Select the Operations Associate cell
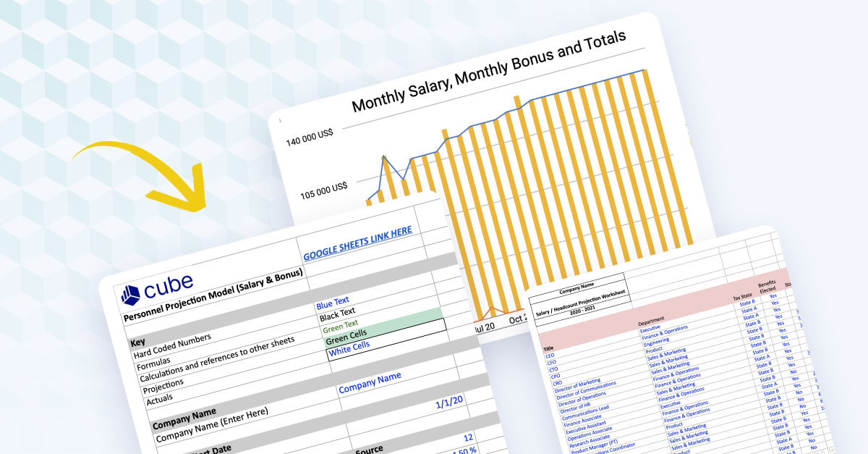 coord(590,434)
